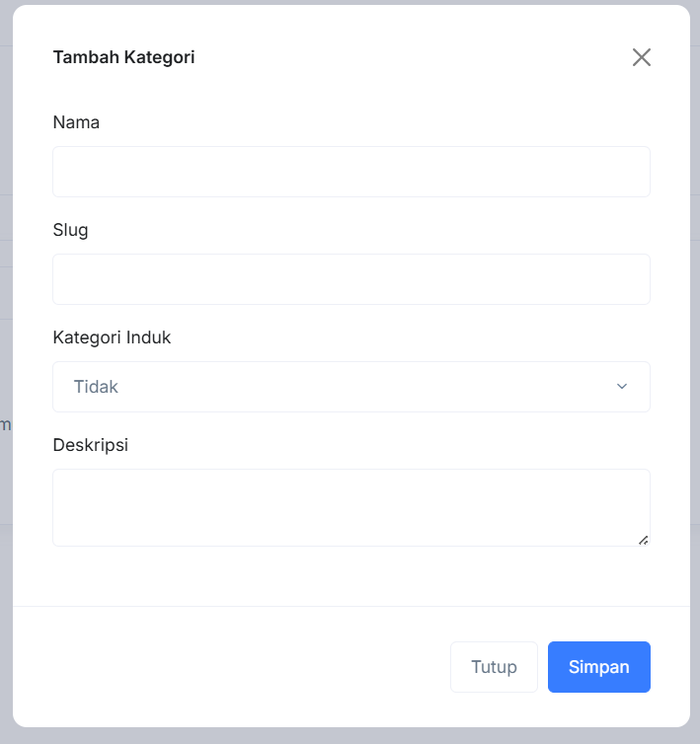Click the 'Slug' field label

[70, 230]
